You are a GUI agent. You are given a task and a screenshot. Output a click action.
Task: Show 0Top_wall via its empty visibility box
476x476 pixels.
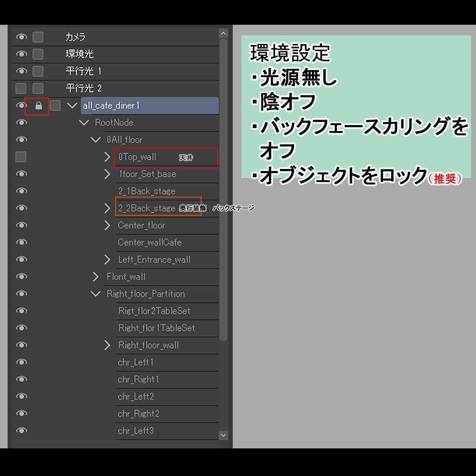click(x=21, y=157)
